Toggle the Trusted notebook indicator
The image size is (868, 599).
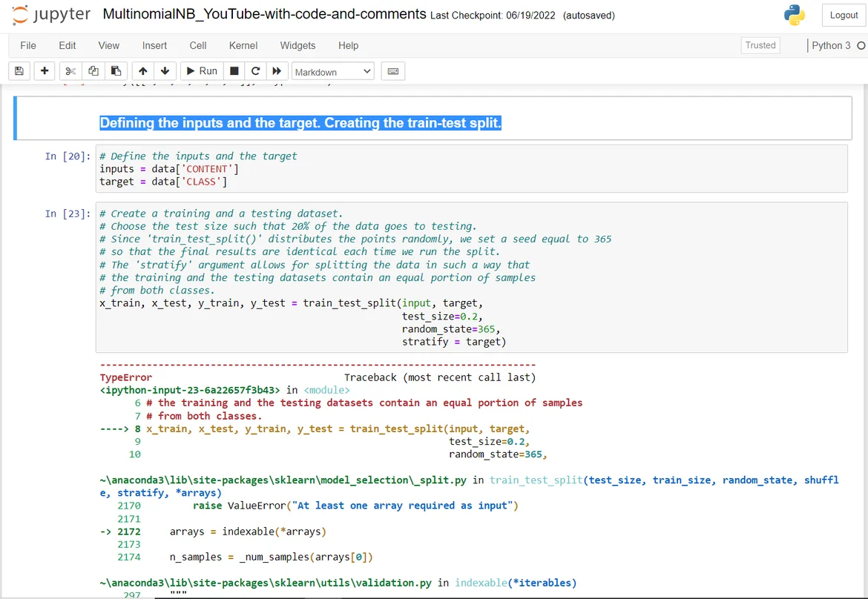(760, 45)
